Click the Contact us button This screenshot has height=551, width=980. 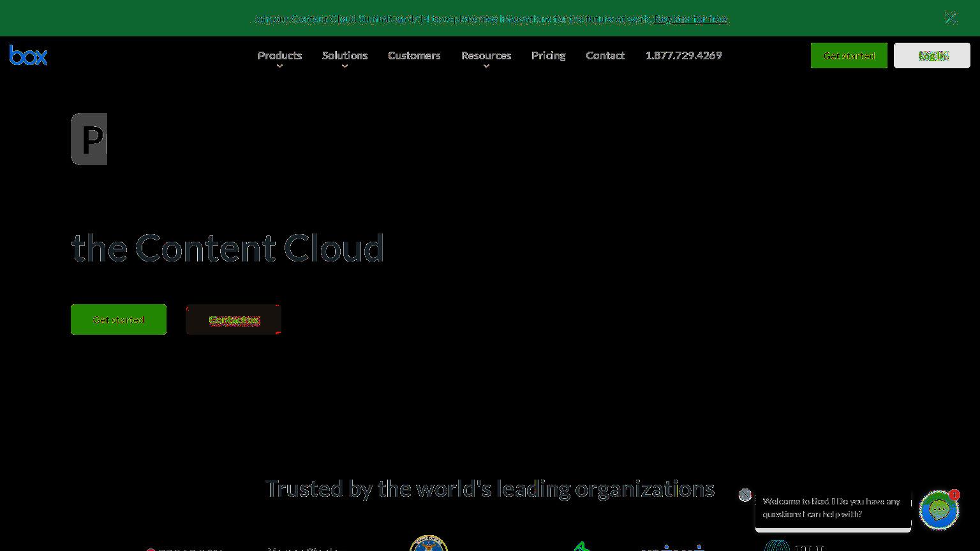[x=234, y=320]
